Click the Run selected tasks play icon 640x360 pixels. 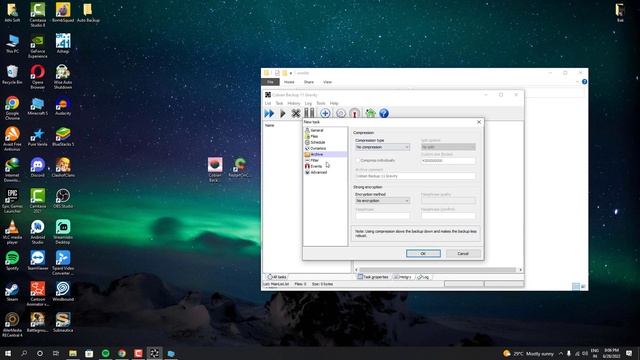click(x=282, y=113)
